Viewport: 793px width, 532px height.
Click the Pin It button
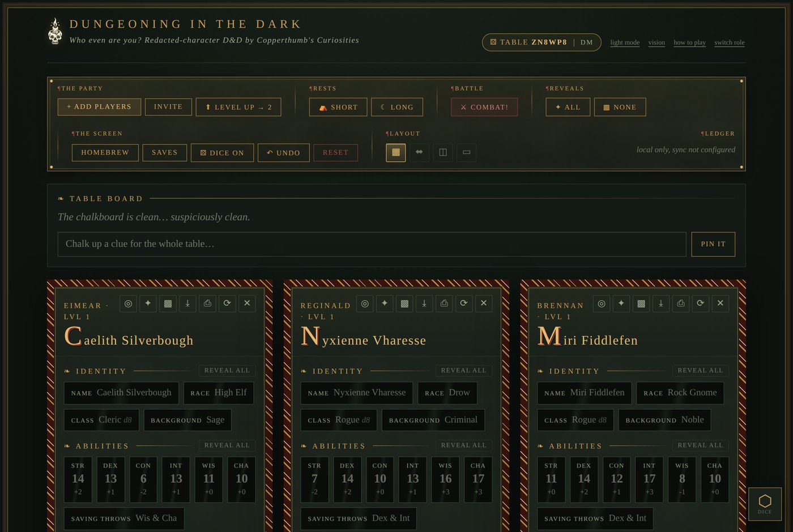[713, 244]
